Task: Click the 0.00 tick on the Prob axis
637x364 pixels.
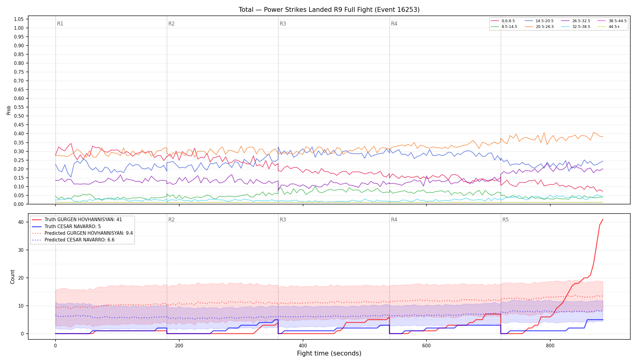Action: 19,204
